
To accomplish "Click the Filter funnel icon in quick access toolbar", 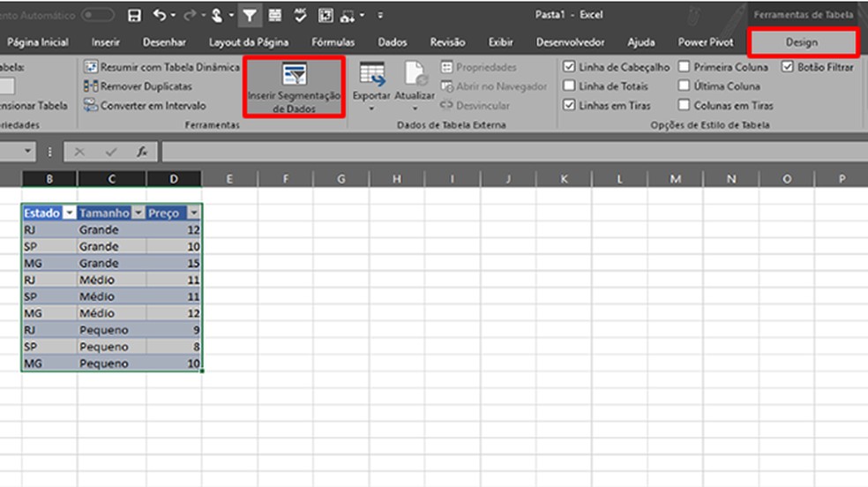I will point(250,16).
